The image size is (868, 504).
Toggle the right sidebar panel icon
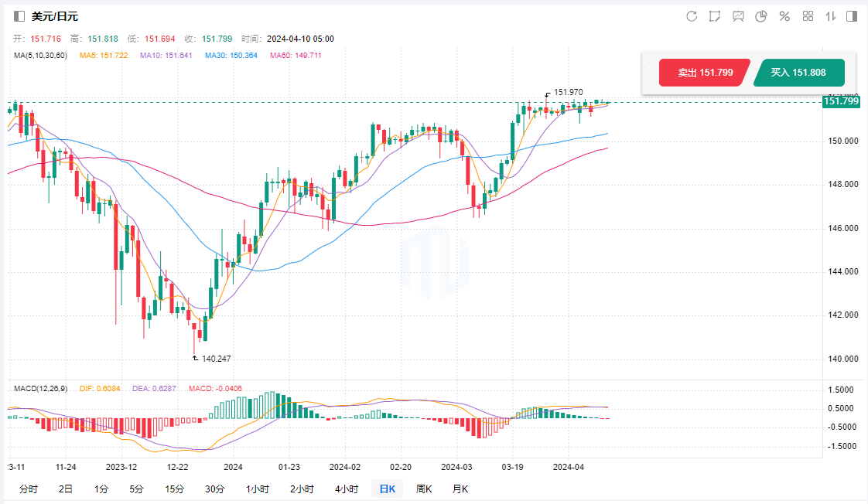click(x=852, y=16)
